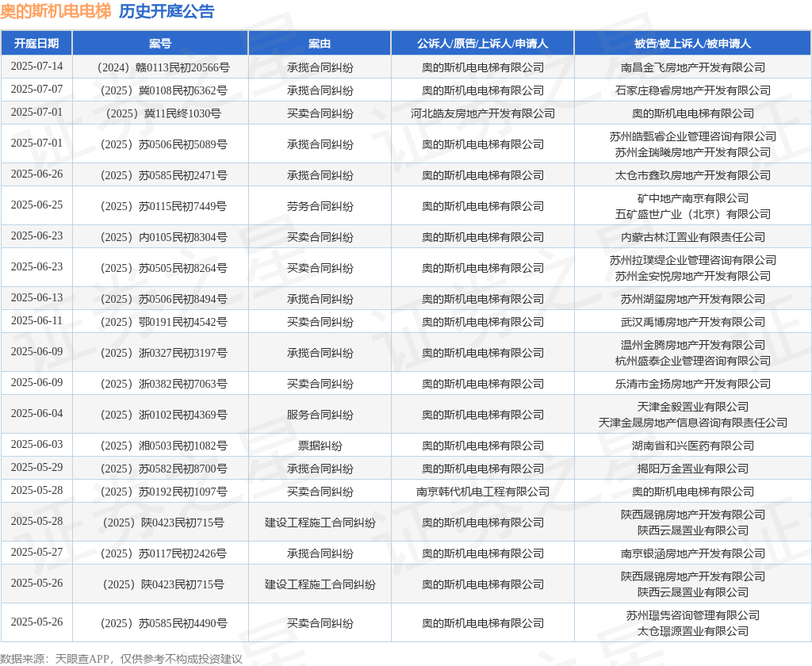Viewport: 812px width, 666px height.
Task: Select the 案号 column header
Action: tap(160, 44)
